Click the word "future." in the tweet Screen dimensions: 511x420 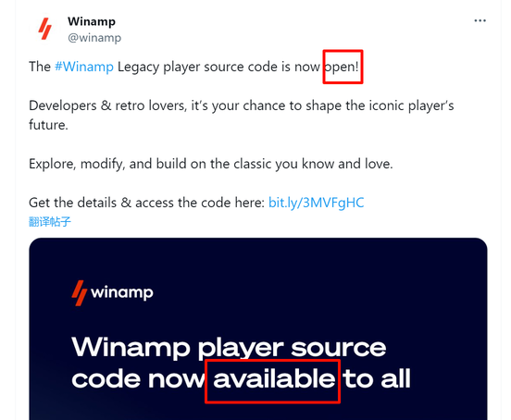point(48,125)
